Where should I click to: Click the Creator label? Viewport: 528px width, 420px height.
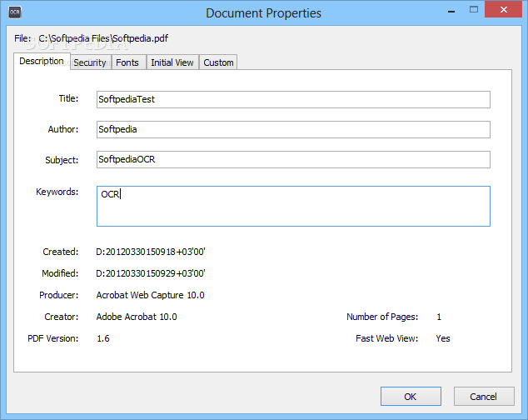(62, 317)
